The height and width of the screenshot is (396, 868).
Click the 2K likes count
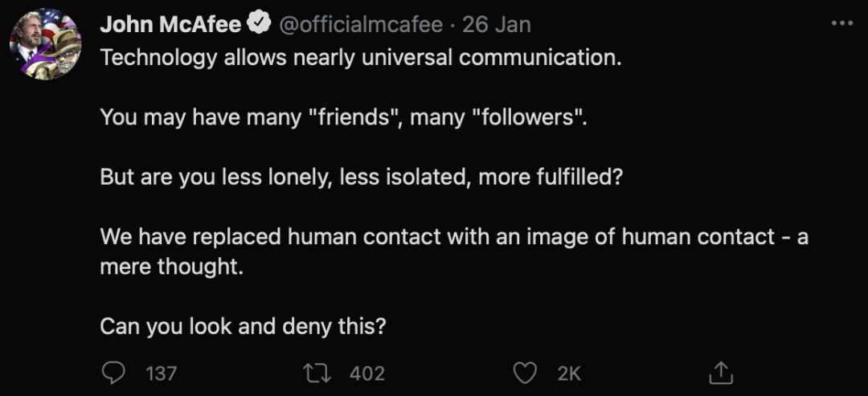[569, 374]
